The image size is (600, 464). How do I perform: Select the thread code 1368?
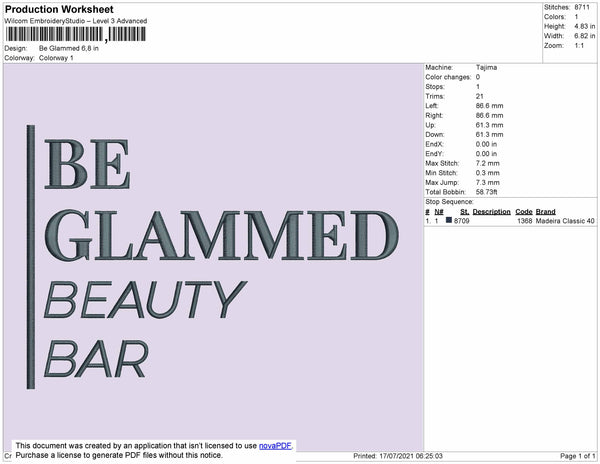tap(525, 221)
